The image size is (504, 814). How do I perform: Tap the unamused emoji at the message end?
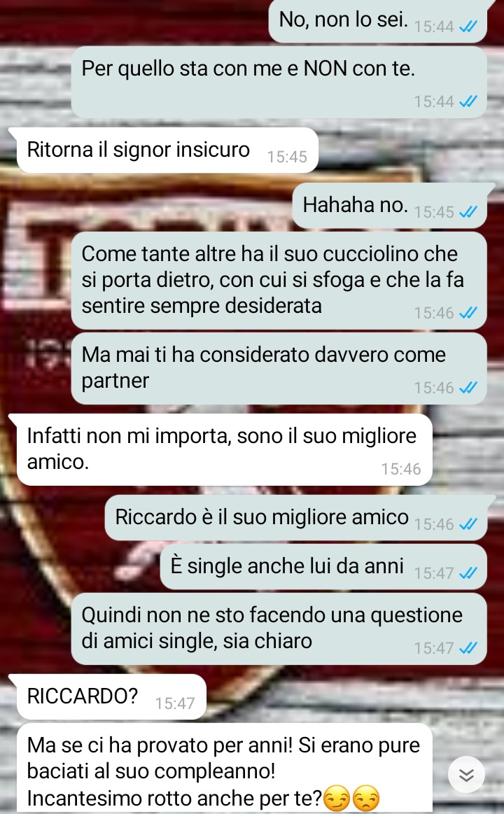pyautogui.click(x=366, y=799)
